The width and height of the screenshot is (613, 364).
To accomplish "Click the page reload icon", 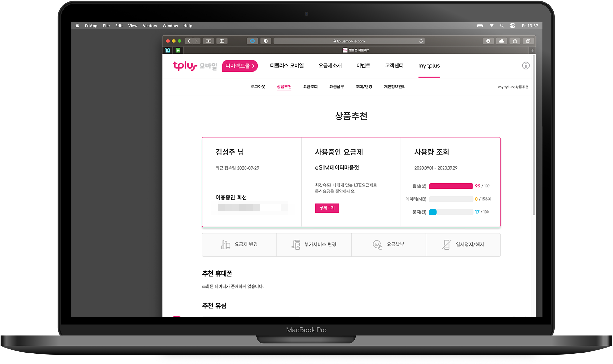I will [421, 41].
